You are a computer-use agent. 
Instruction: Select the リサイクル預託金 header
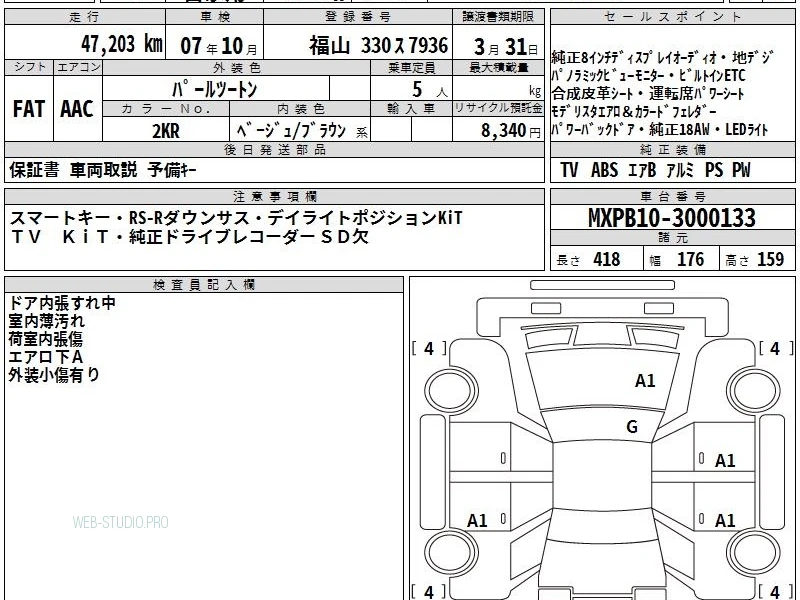[498, 109]
